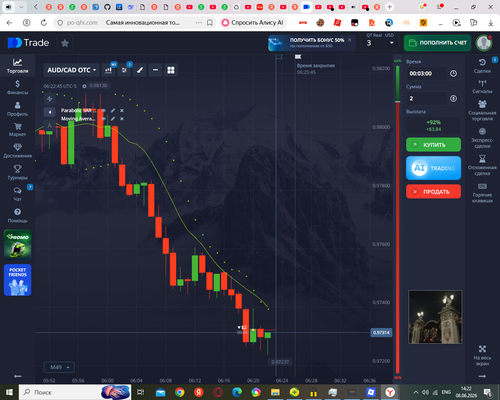Open AI TRADING button

433,168
